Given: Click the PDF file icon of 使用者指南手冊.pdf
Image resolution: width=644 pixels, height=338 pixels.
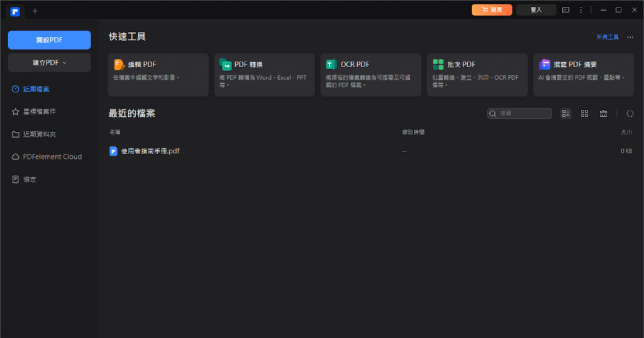Looking at the screenshot, I should tap(113, 151).
